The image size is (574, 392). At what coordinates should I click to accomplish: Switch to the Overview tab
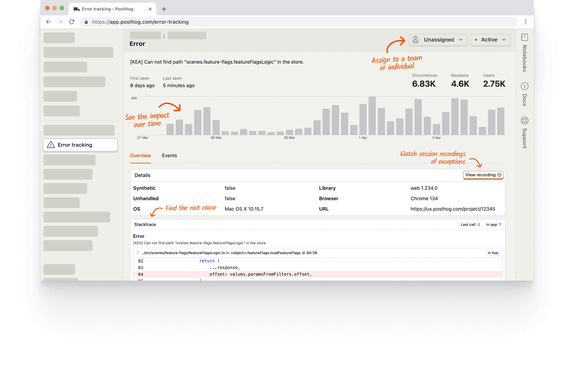[140, 155]
